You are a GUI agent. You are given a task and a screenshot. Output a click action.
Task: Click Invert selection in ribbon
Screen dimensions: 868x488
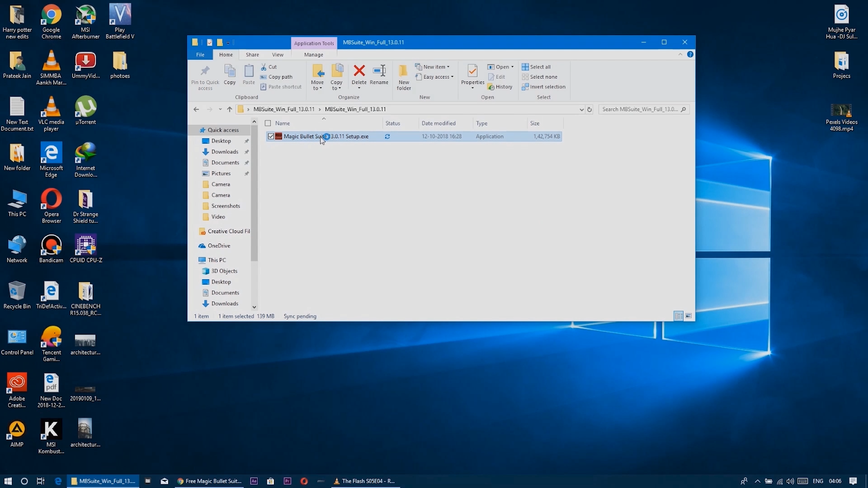[544, 87]
